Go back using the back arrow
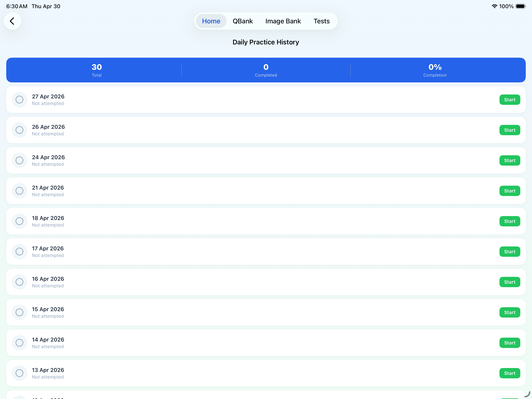Viewport: 532px width, 399px height. coord(12,21)
